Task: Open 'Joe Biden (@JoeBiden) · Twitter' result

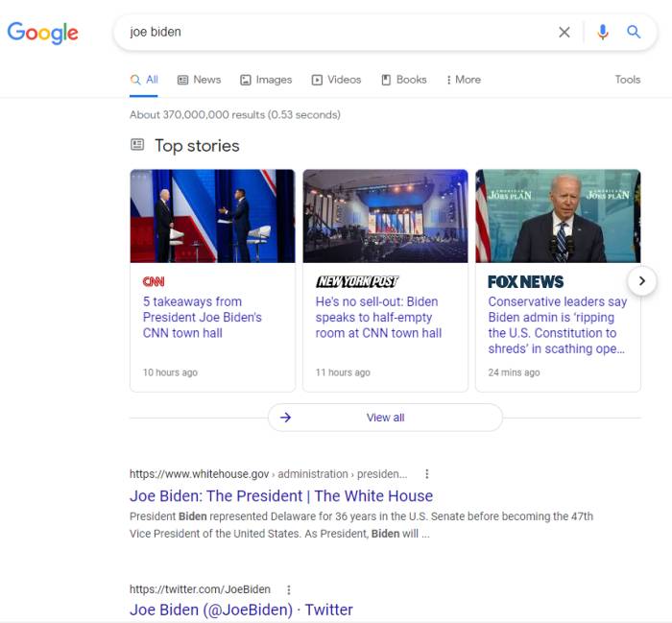Action: point(241,610)
